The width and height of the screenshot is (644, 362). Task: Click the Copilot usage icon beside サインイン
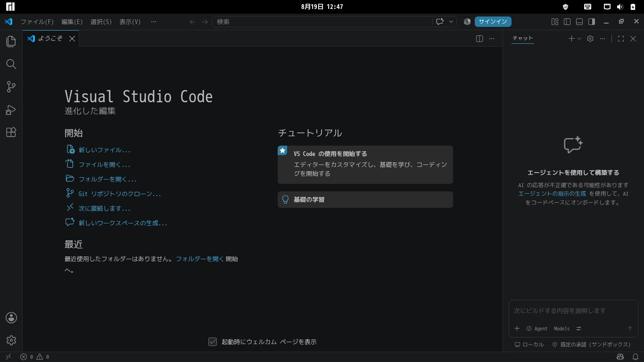pos(467,22)
